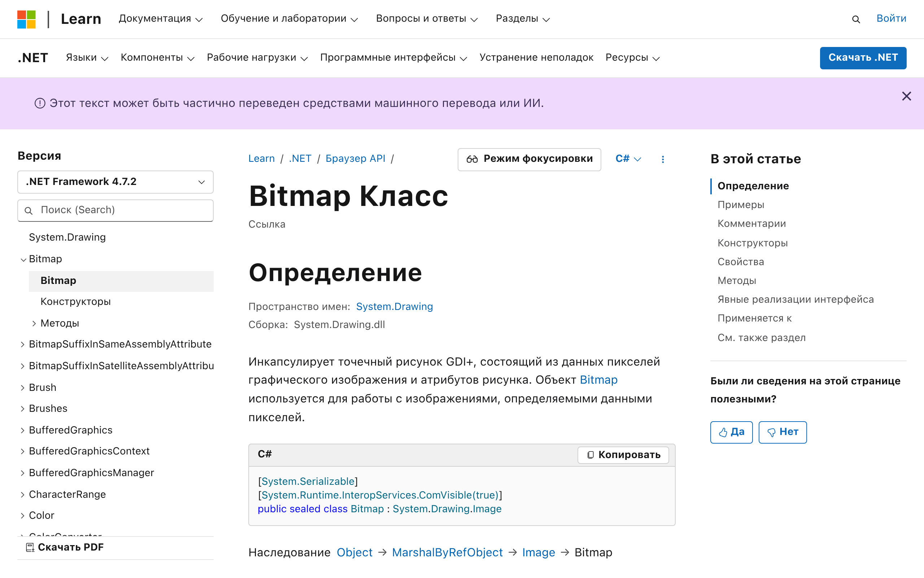This screenshot has width=924, height=578.
Task: Select the highlighted Bitmap tree item
Action: point(121,281)
